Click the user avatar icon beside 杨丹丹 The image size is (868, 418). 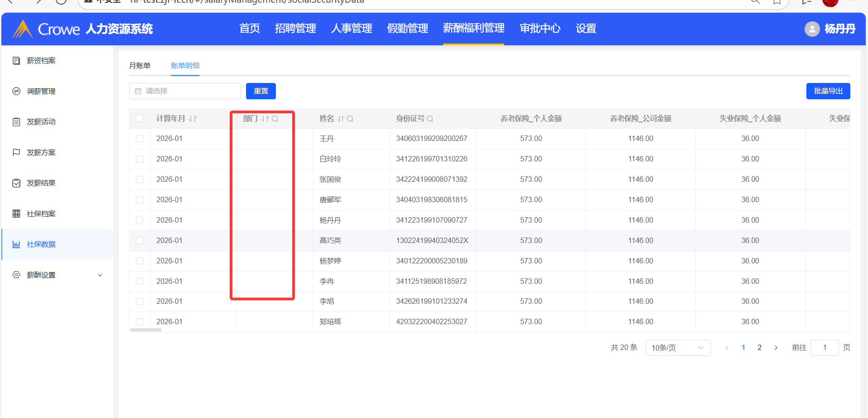coord(812,29)
